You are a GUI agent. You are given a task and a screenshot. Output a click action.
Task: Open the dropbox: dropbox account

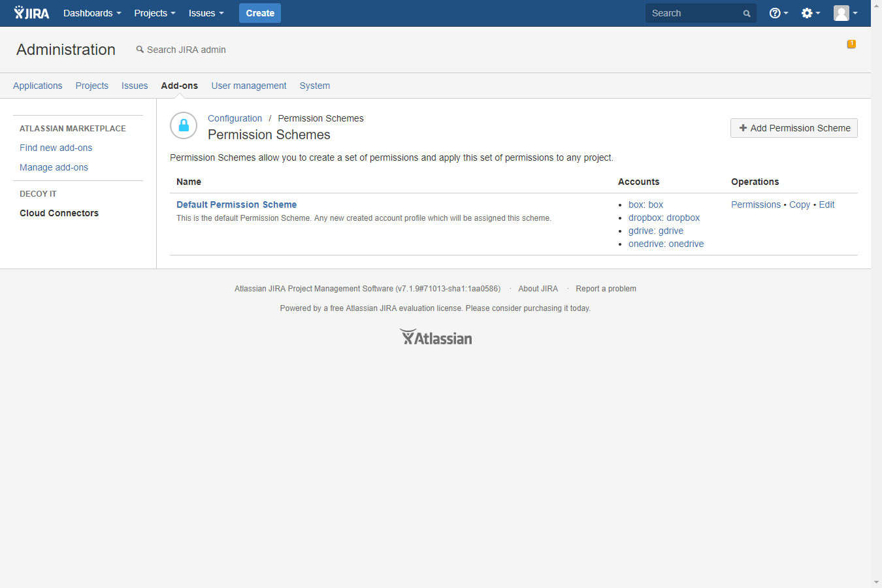pos(664,218)
